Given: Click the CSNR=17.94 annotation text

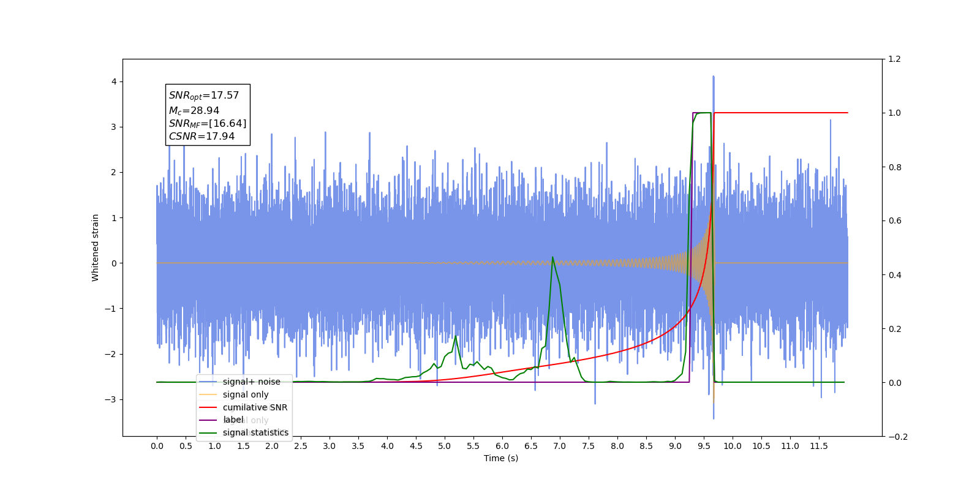Looking at the screenshot, I should pos(202,136).
